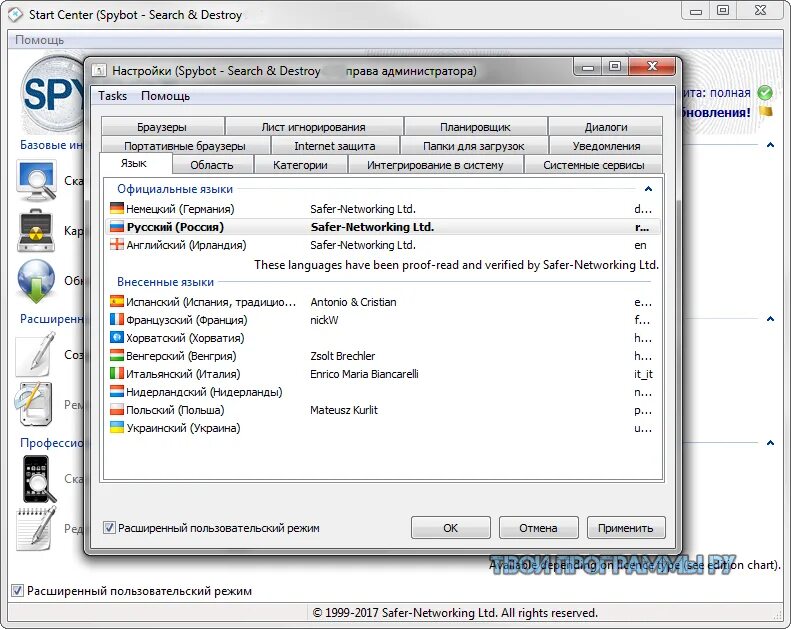Switch to the Планировщик tab

coord(475,127)
